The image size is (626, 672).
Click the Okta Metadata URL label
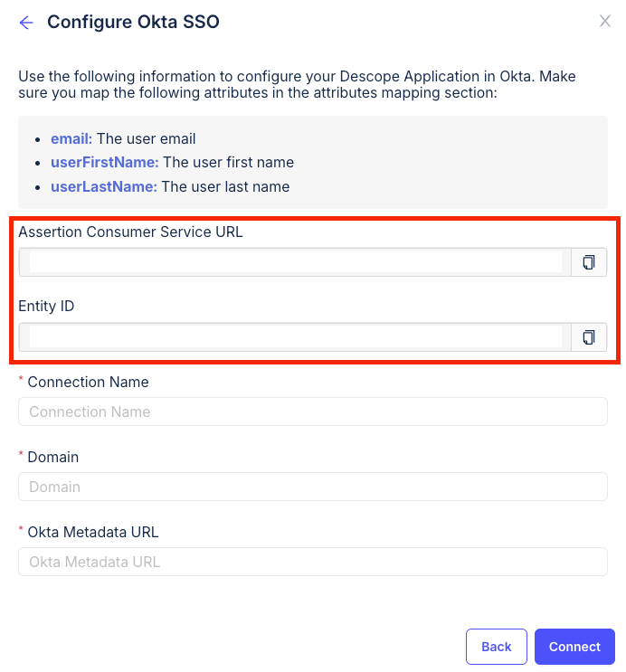point(93,532)
